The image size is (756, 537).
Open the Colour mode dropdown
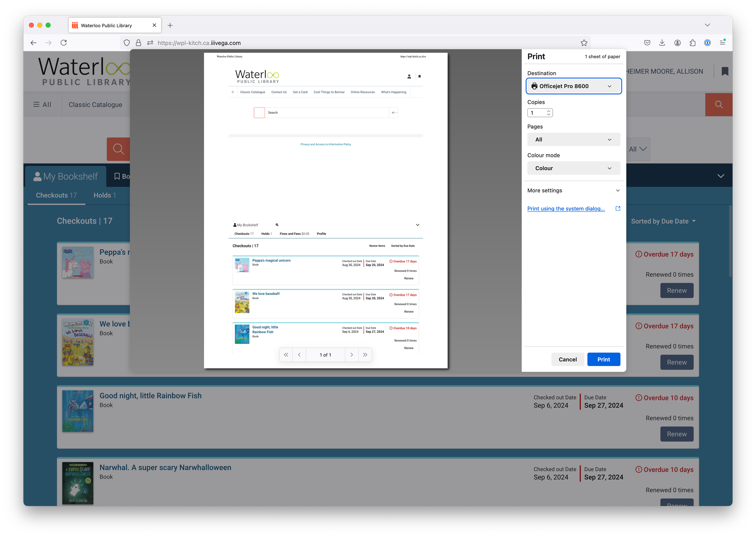(574, 168)
